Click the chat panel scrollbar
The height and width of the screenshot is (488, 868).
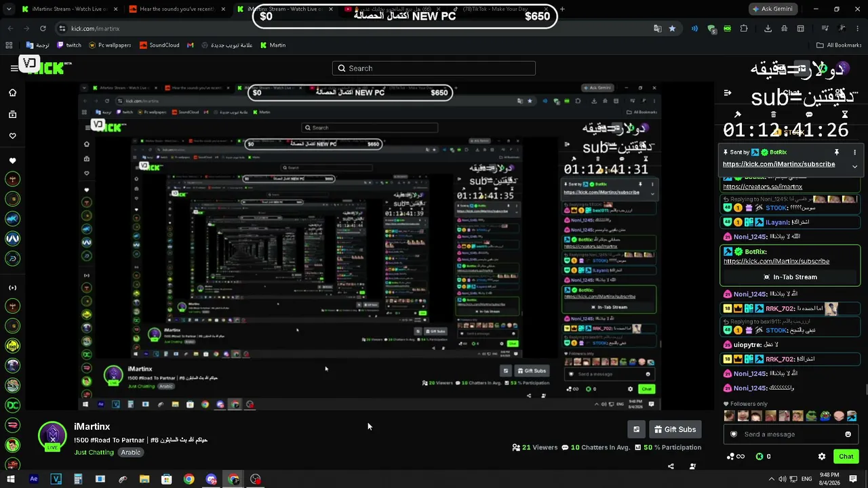[x=865, y=390]
